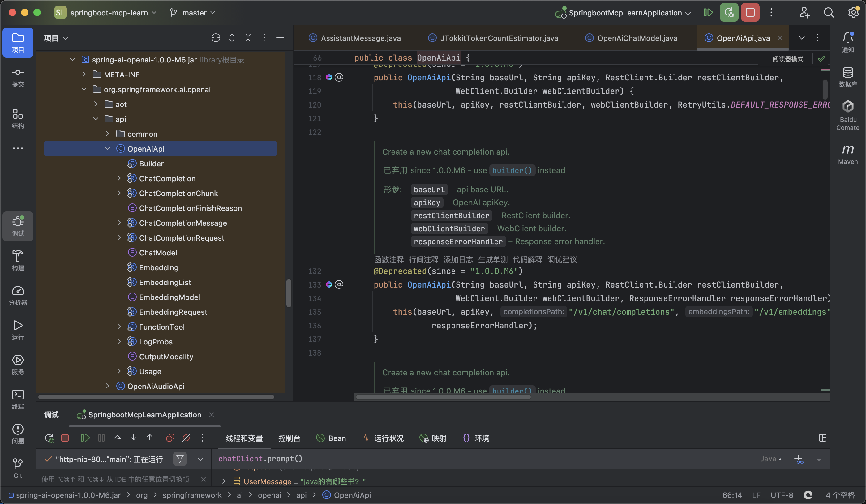Screen dimensions: 866x504
Task: Switch to AssistantMessage.java tab
Action: coord(355,38)
